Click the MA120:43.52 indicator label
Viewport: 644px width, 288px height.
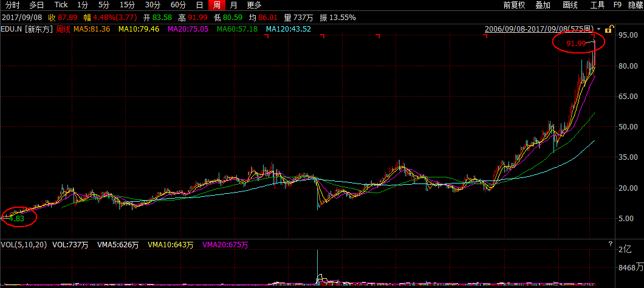289,29
